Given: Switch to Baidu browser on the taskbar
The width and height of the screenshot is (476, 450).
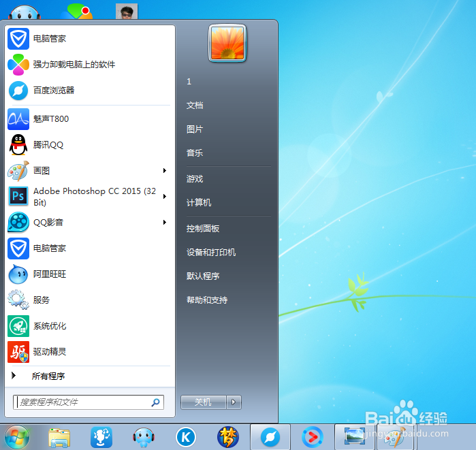Looking at the screenshot, I should click(x=270, y=437).
